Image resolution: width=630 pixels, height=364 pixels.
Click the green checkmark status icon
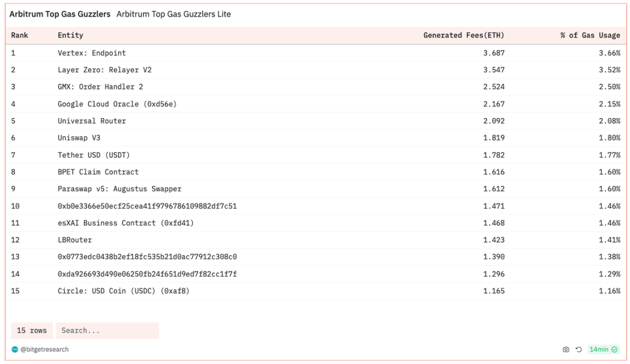[x=615, y=350]
